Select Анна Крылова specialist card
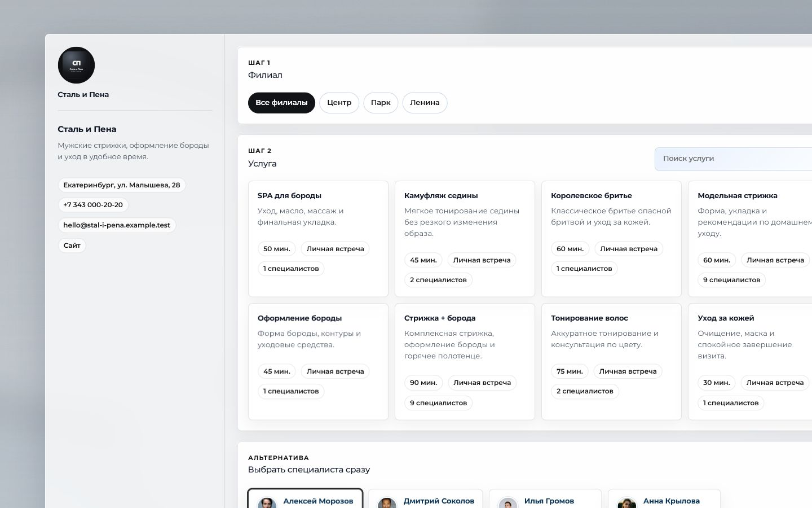The width and height of the screenshot is (812, 508). point(664,498)
